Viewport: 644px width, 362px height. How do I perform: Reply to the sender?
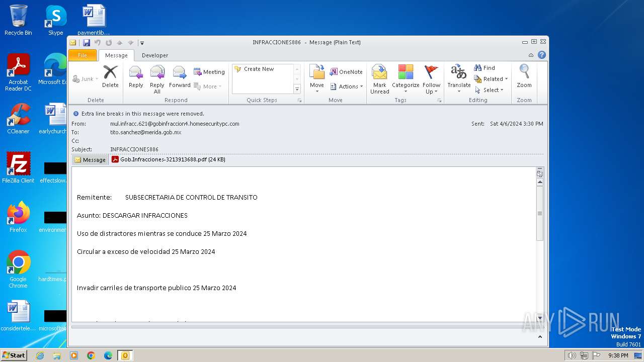coord(136,77)
